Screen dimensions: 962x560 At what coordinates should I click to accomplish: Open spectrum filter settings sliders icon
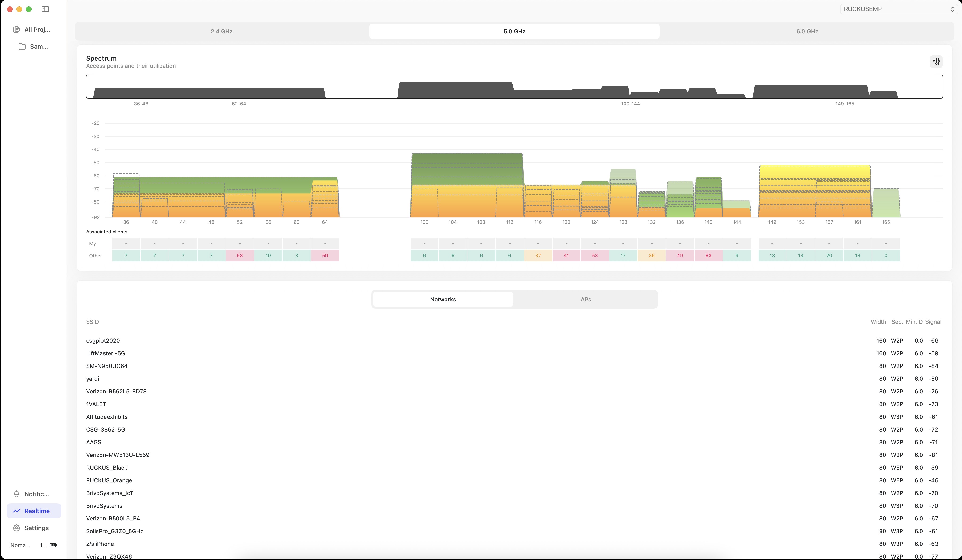click(936, 61)
